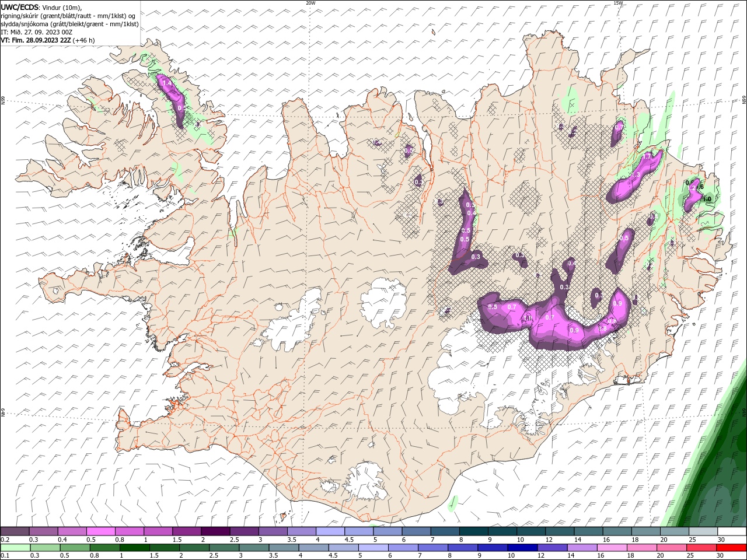The height and width of the screenshot is (560, 747).
Task: Pick the upper scale swatch starting at 4.5
Action: [358, 531]
